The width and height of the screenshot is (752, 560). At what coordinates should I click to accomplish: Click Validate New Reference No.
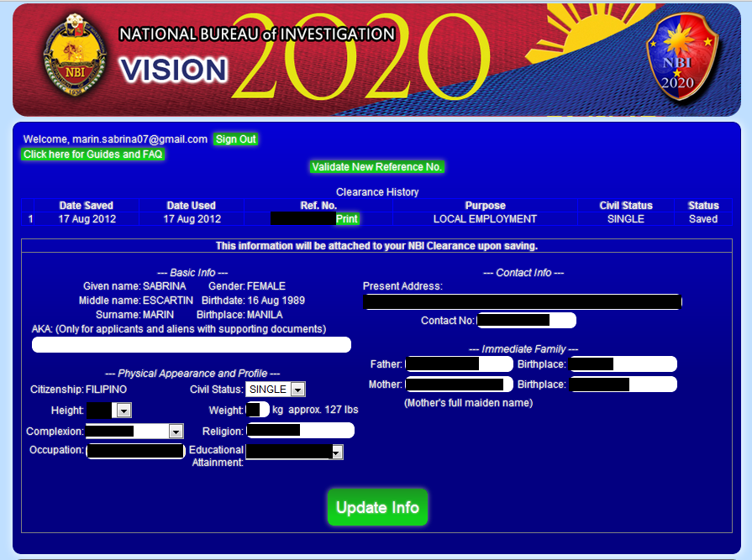tap(377, 167)
